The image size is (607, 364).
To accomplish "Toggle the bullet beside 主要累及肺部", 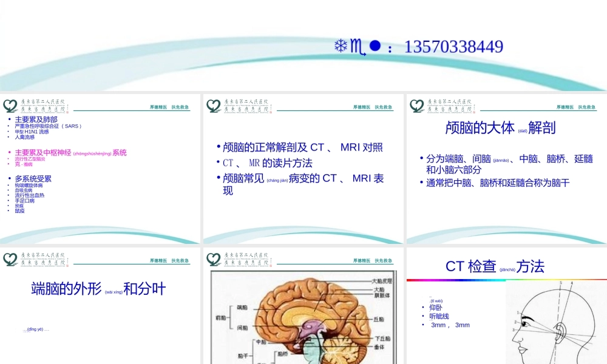I will [10, 120].
